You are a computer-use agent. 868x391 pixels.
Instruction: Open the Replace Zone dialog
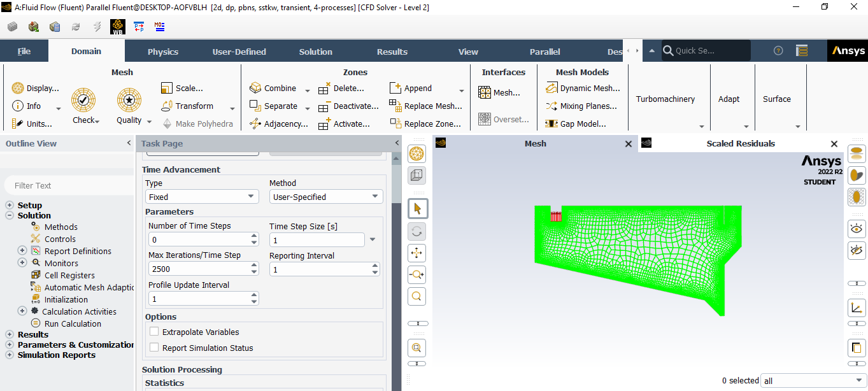[x=425, y=124]
